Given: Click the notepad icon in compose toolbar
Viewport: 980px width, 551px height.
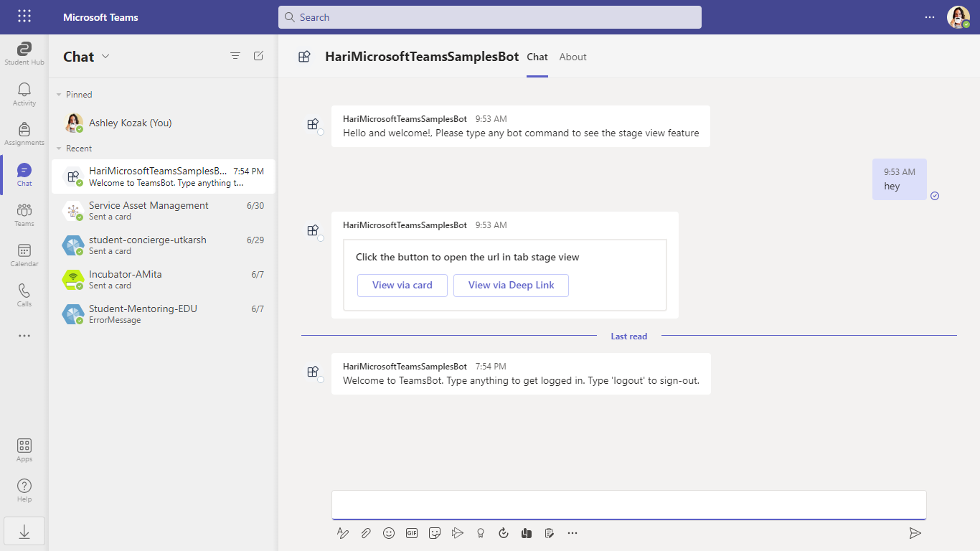Looking at the screenshot, I should tap(550, 533).
